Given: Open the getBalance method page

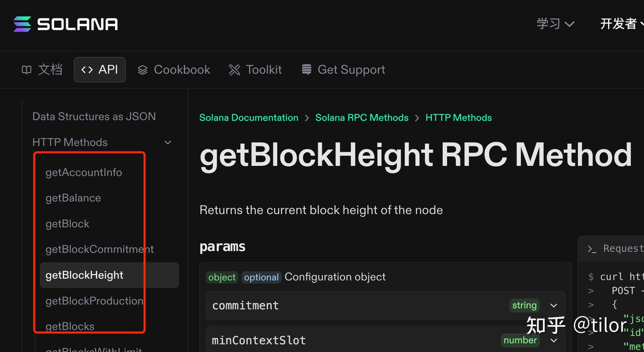Looking at the screenshot, I should 73,198.
